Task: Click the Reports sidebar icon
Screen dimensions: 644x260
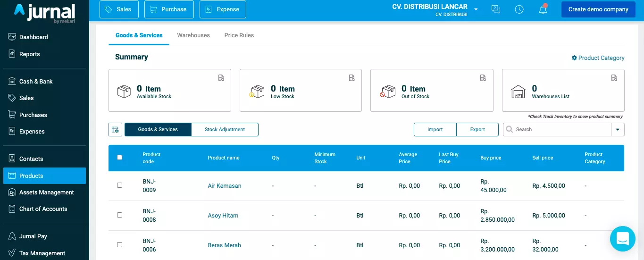Action: coord(12,54)
